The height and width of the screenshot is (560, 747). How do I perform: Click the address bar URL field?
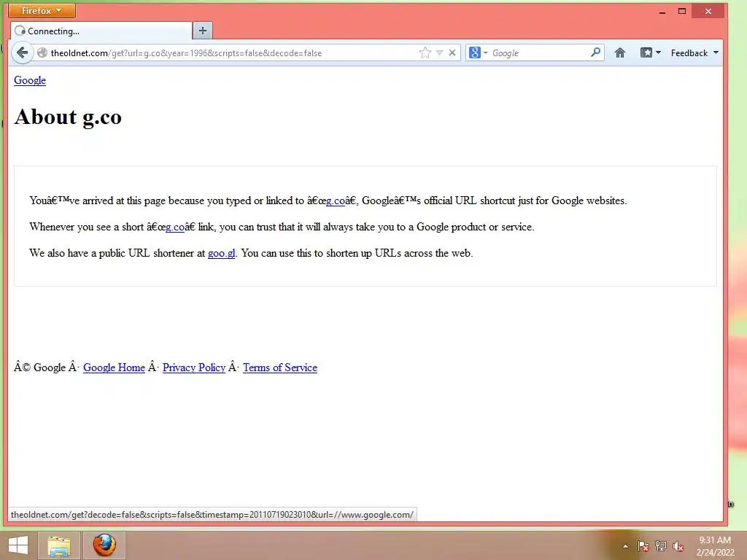coord(233,52)
